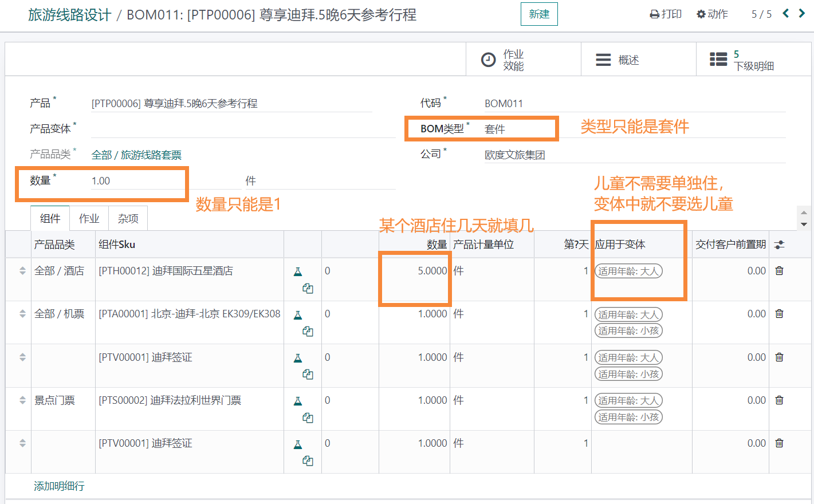Click the 代码 BOM011 field
The height and width of the screenshot is (504, 814).
[635, 104]
